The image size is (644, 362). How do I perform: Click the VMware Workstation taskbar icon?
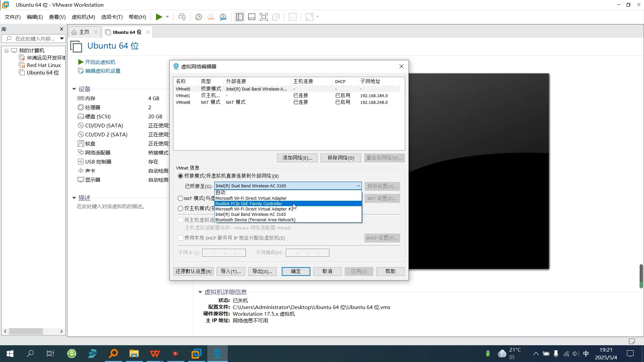[197, 354]
